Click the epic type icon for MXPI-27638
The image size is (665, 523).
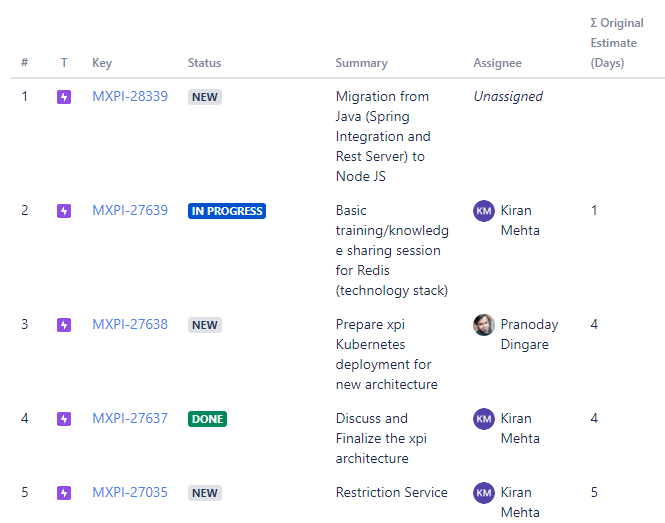tap(64, 325)
